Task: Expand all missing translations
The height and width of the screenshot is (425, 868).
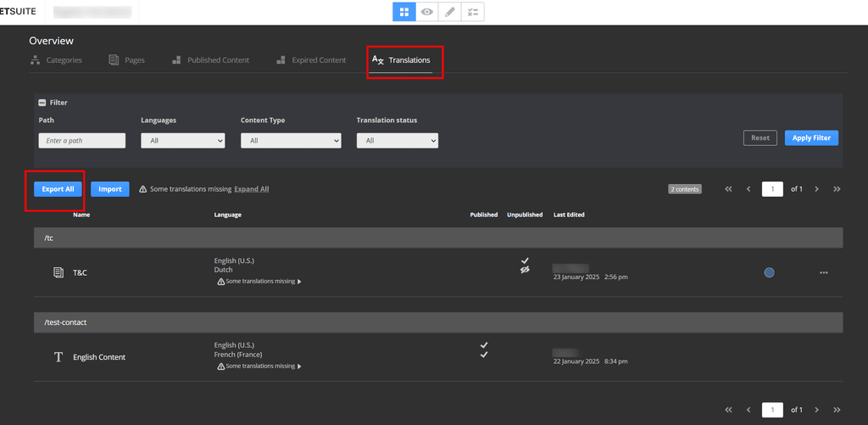Action: [x=251, y=189]
